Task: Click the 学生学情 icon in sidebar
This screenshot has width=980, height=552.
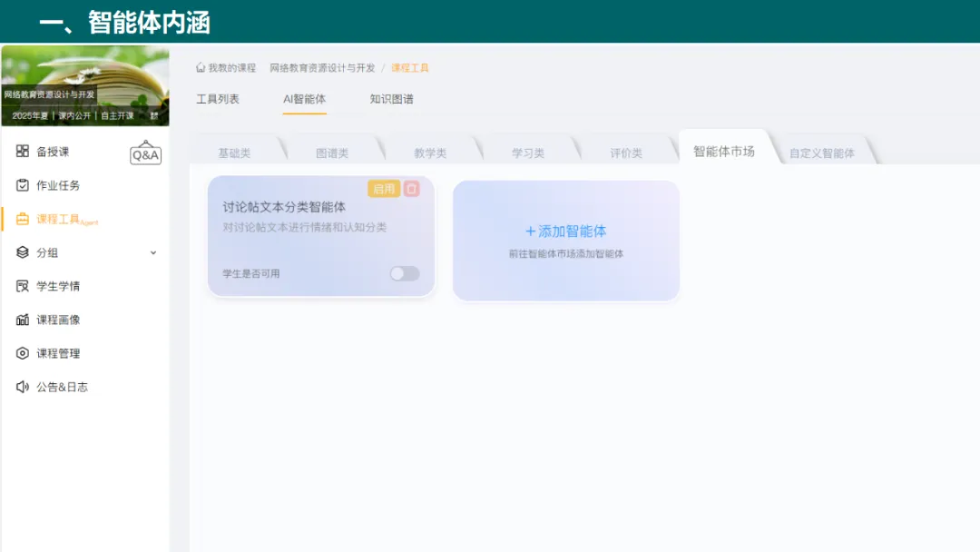Action: point(23,286)
